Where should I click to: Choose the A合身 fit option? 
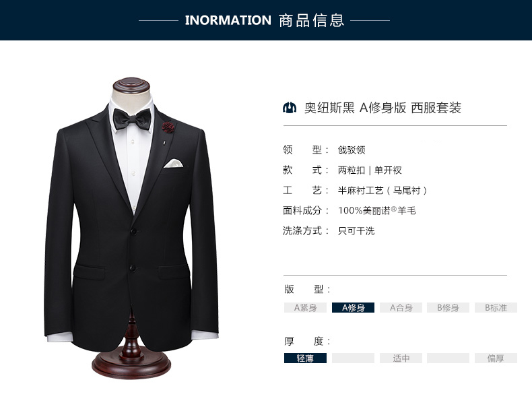(x=401, y=307)
